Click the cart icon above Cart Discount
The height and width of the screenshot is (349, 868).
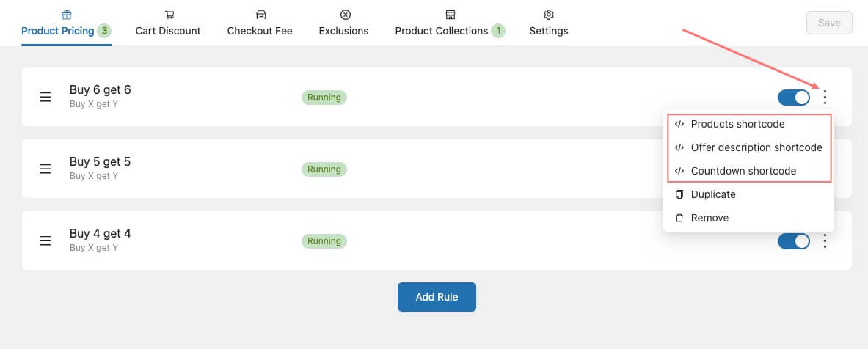coord(169,15)
